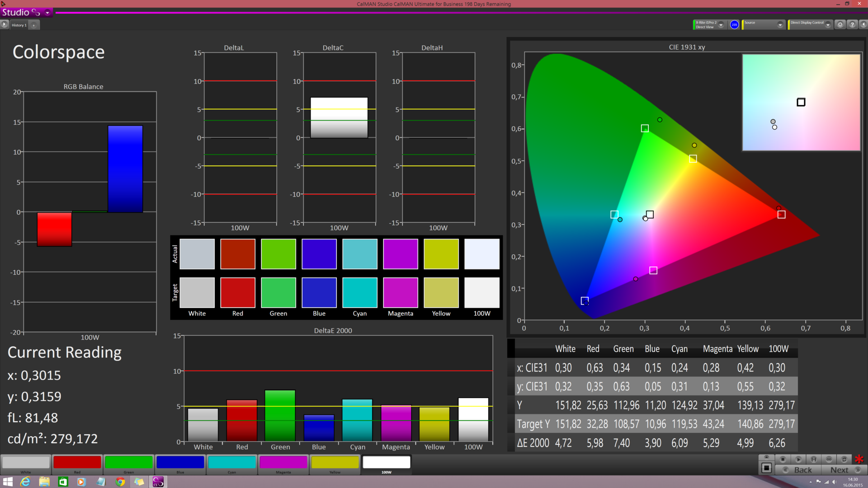This screenshot has width=868, height=488.
Task: Expand the X-Rite i1Pro 2 meter dropdown
Action: pyautogui.click(x=721, y=25)
